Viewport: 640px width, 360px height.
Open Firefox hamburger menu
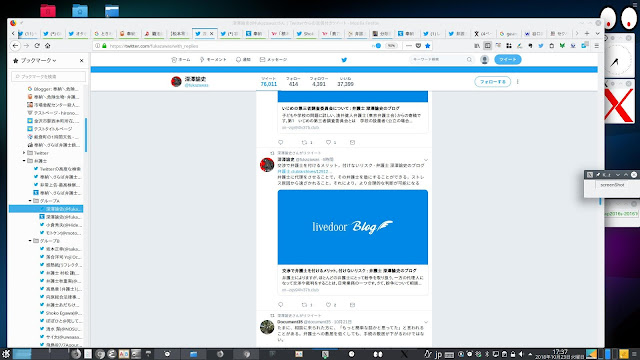(596, 46)
